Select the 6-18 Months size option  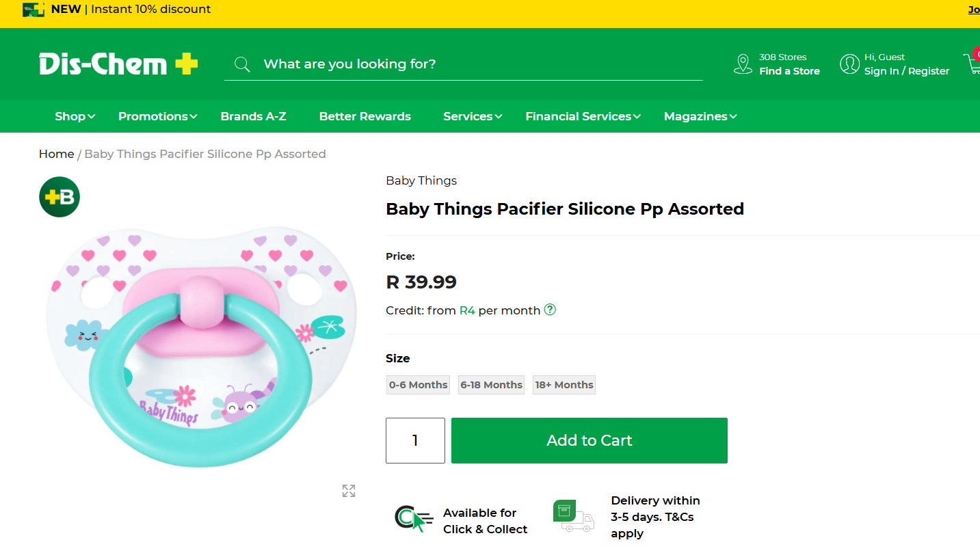click(491, 385)
